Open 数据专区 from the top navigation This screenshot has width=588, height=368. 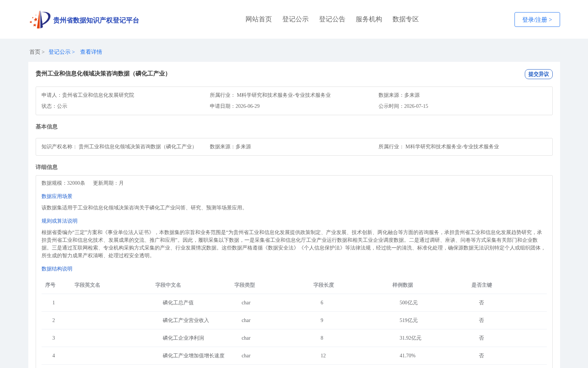point(406,19)
